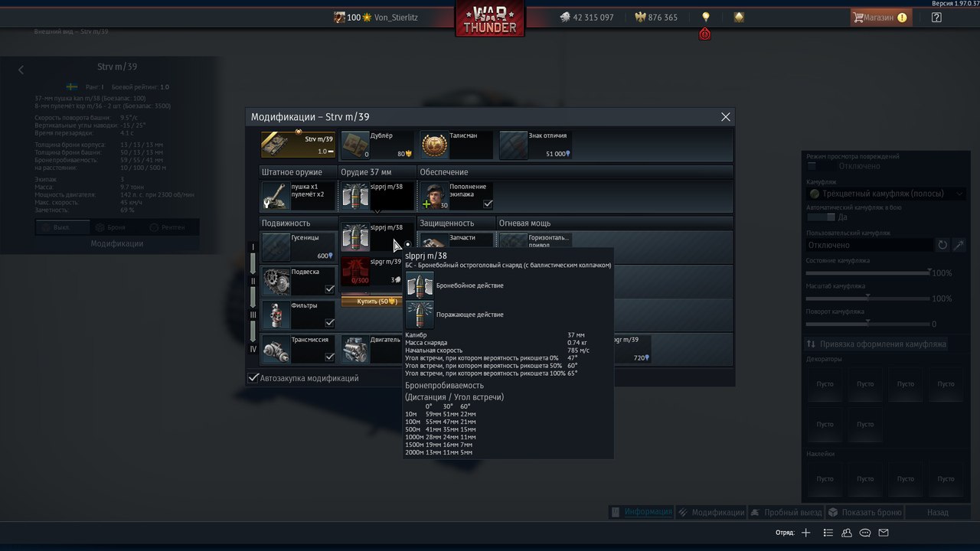Click Привязка оформления камуфляжа button
The image size is (980, 551).
click(876, 344)
